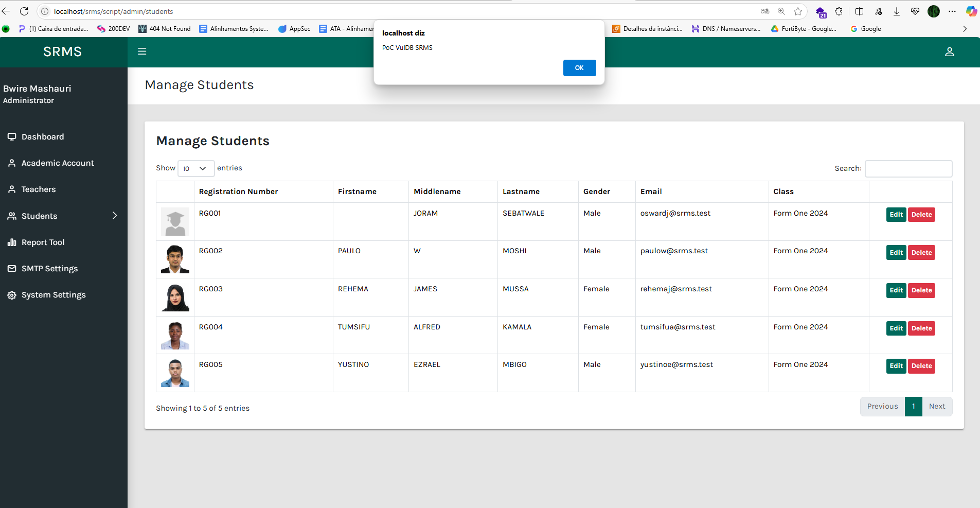Delete student RG001

(921, 215)
